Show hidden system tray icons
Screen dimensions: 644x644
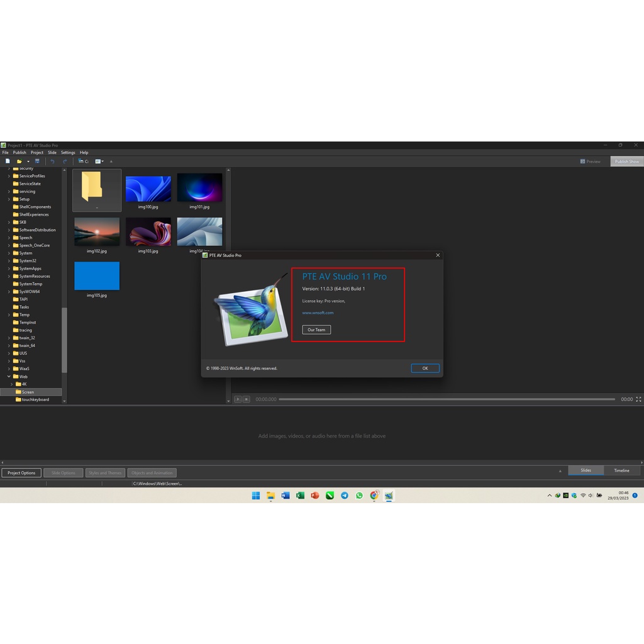[550, 496]
